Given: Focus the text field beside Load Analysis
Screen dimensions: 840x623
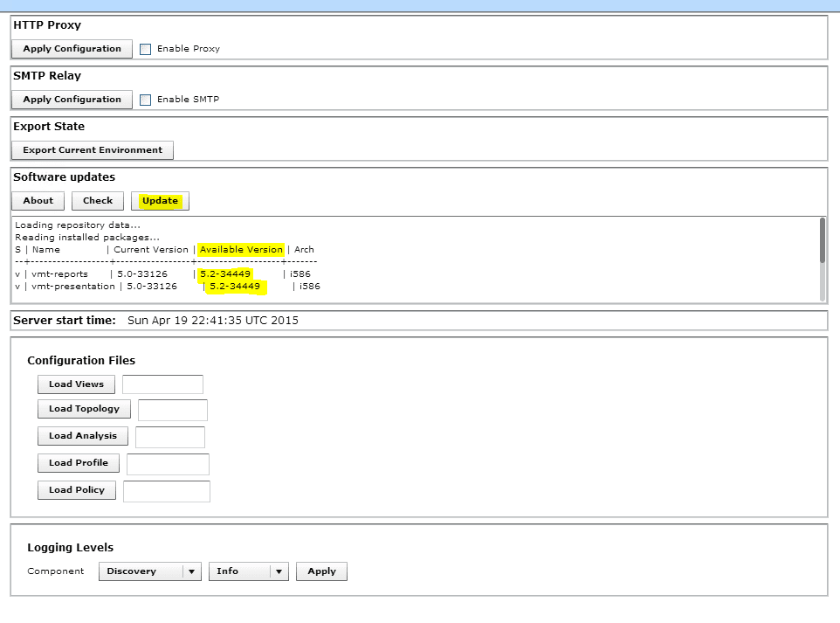Looking at the screenshot, I should click(x=170, y=437).
